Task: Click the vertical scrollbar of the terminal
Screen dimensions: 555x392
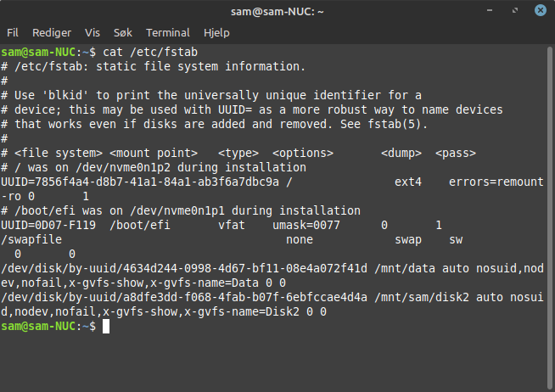Action: [550, 217]
